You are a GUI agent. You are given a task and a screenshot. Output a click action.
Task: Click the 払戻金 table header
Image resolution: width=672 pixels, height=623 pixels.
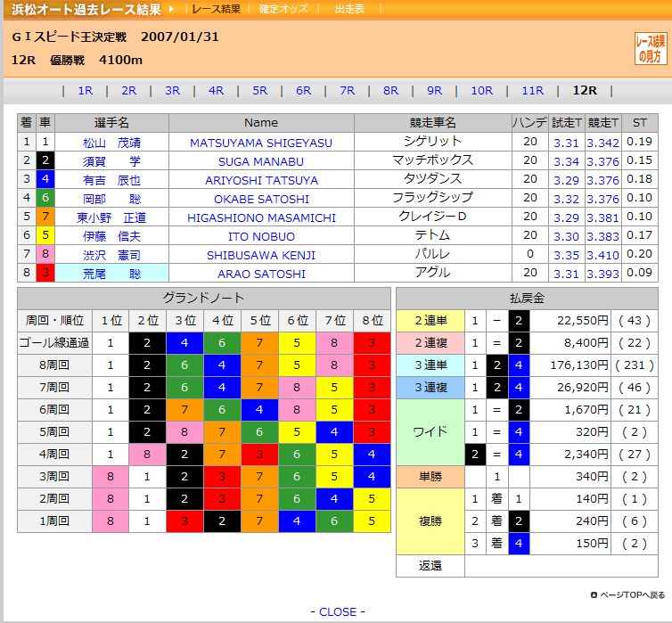point(527,298)
